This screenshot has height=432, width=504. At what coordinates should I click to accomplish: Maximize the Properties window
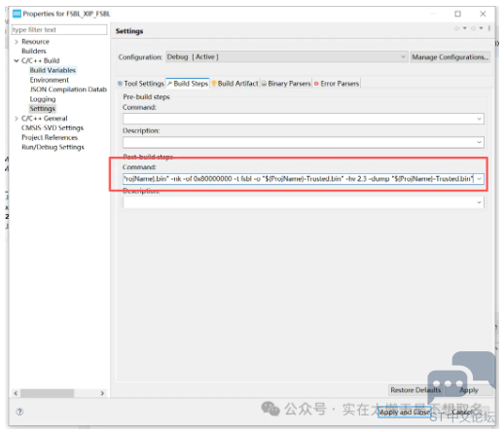point(457,14)
